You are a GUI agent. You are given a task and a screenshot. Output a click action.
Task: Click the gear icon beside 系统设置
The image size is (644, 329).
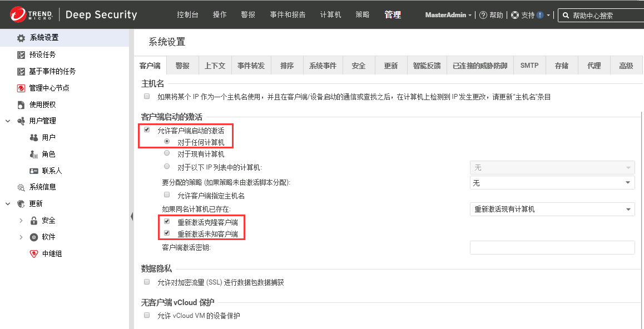click(x=21, y=38)
